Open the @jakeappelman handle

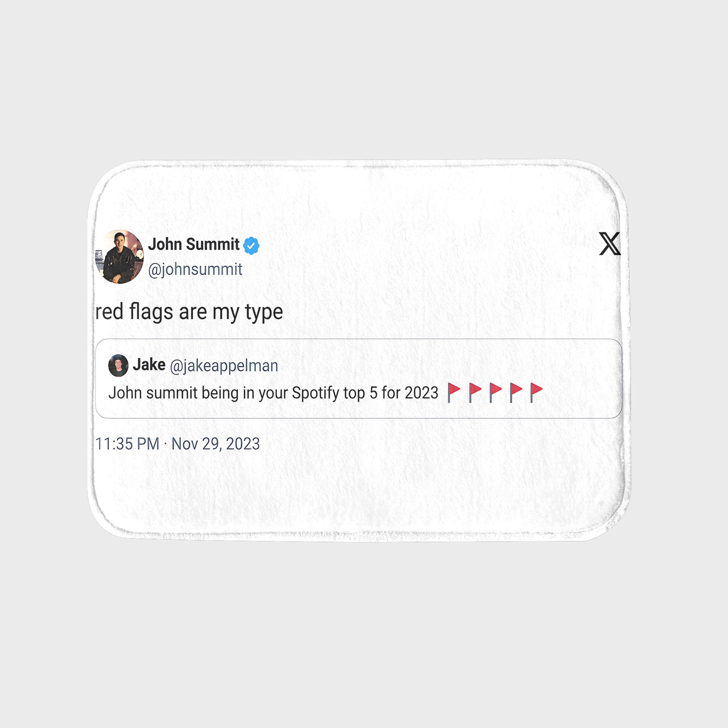coord(224,366)
